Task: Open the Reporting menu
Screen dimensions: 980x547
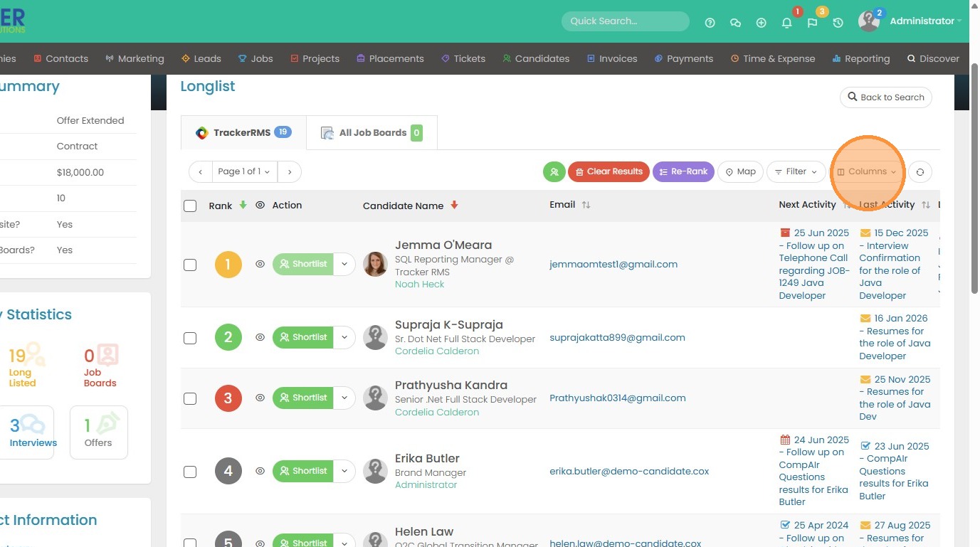Action: point(861,58)
